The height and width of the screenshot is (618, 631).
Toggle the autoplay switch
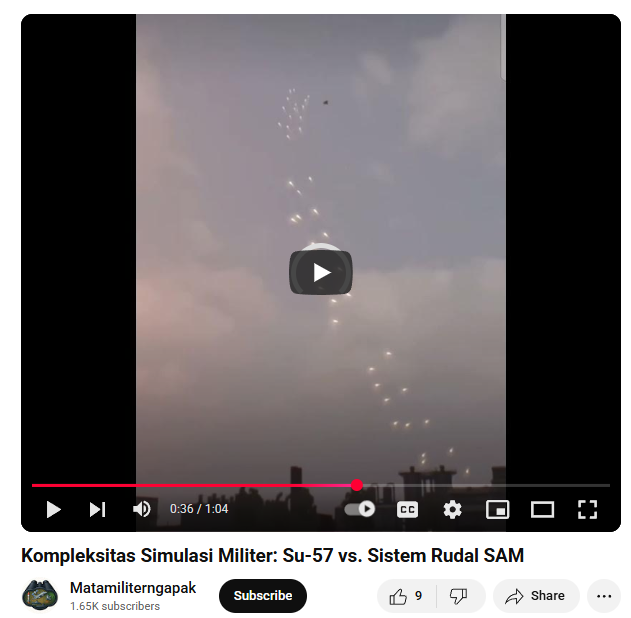pyautogui.click(x=360, y=509)
